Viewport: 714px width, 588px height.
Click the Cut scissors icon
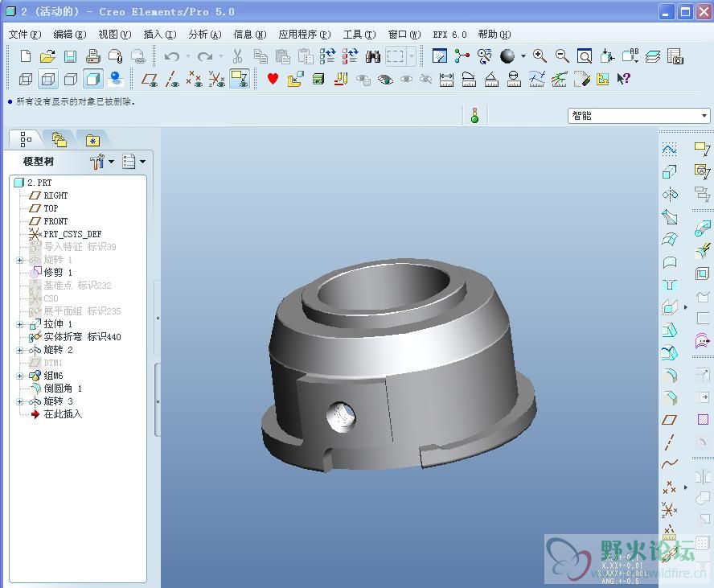[237, 56]
